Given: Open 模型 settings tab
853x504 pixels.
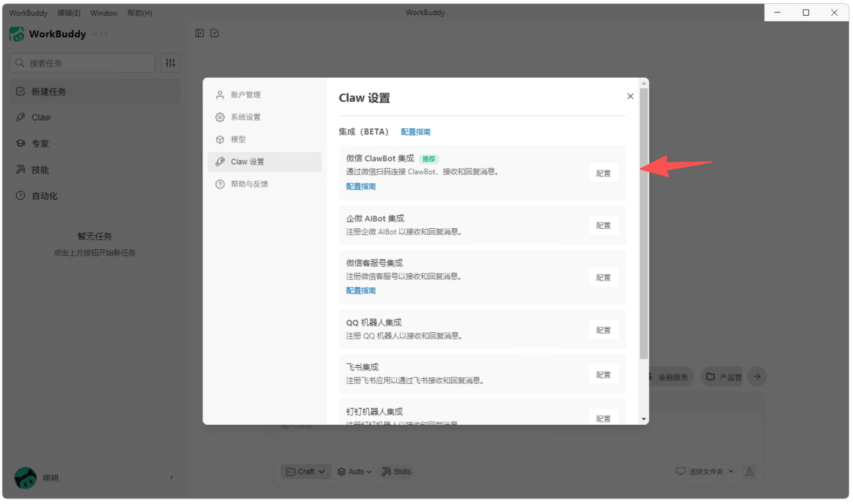Looking at the screenshot, I should [x=265, y=139].
